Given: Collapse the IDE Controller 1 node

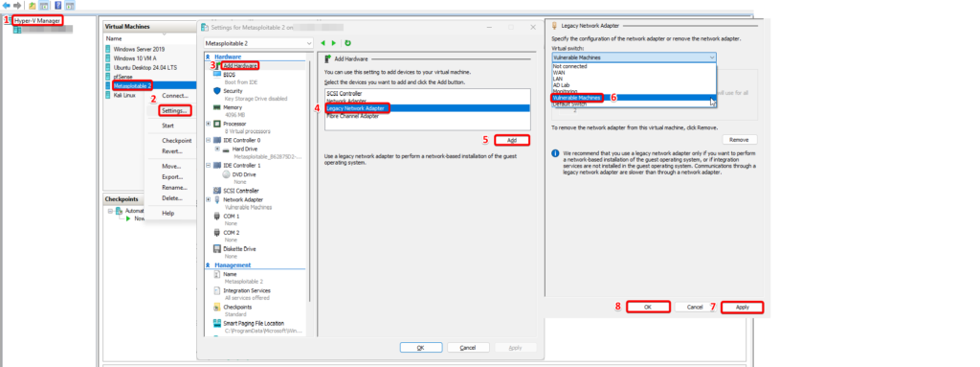Looking at the screenshot, I should click(208, 166).
